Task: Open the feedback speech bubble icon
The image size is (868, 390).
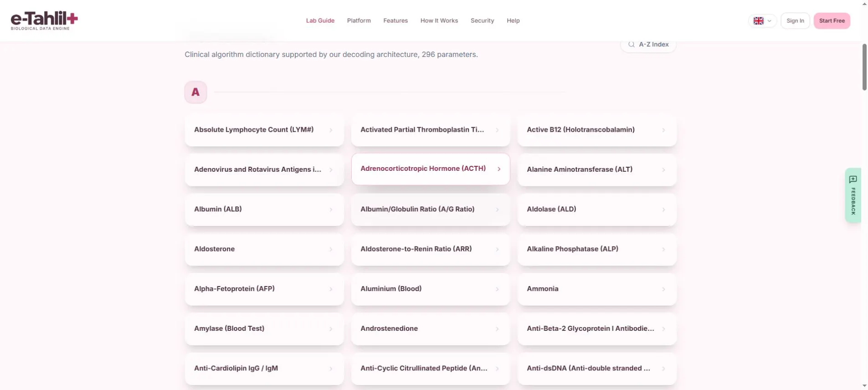Action: tap(853, 180)
